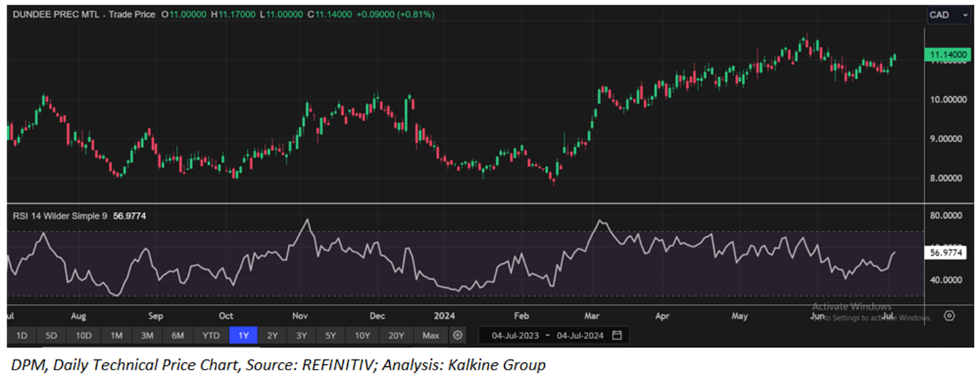This screenshot has height=377, width=980.
Task: Select the YTD time range
Action: (x=211, y=335)
